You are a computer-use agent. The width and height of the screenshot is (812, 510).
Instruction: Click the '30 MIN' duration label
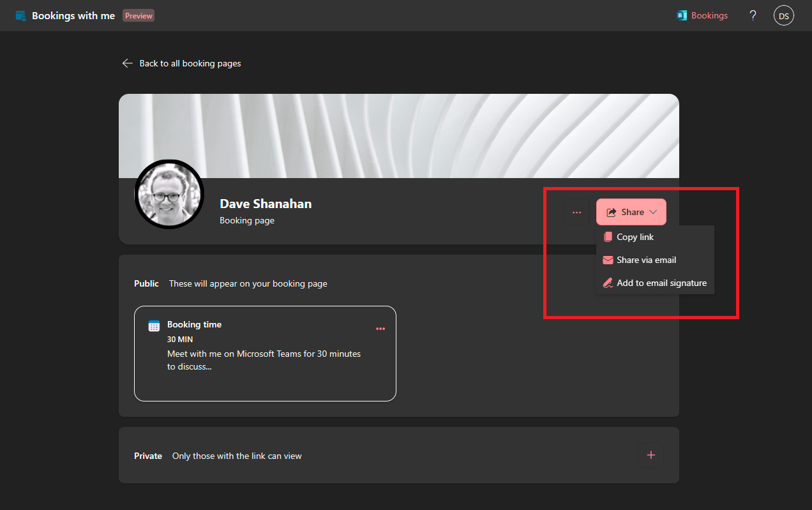[x=180, y=340]
